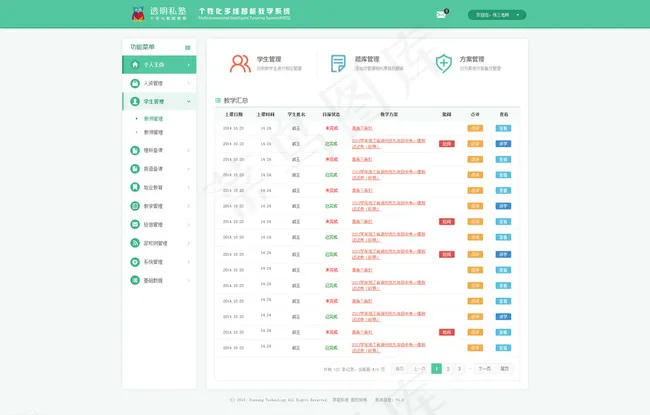Expand the 教学管理 sidebar menu
The height and width of the screenshot is (415, 650).
[x=159, y=206]
